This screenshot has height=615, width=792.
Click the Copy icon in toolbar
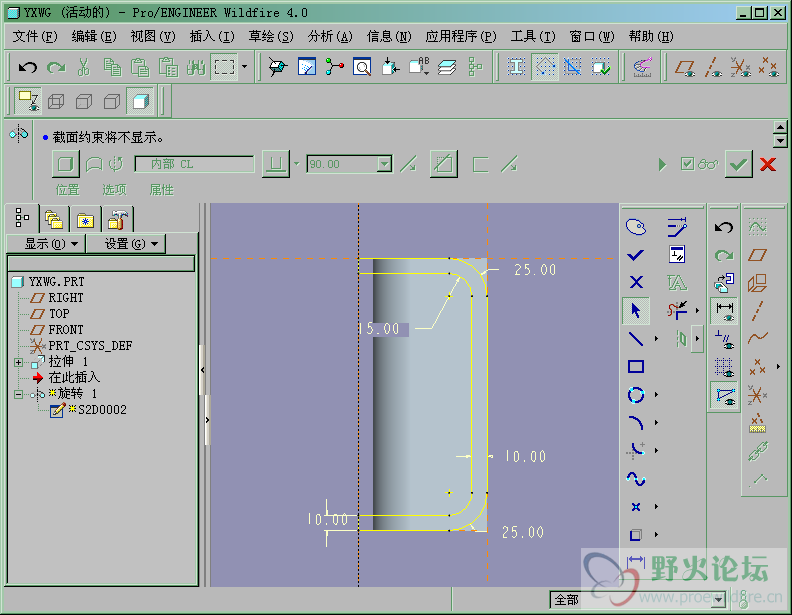pyautogui.click(x=112, y=67)
